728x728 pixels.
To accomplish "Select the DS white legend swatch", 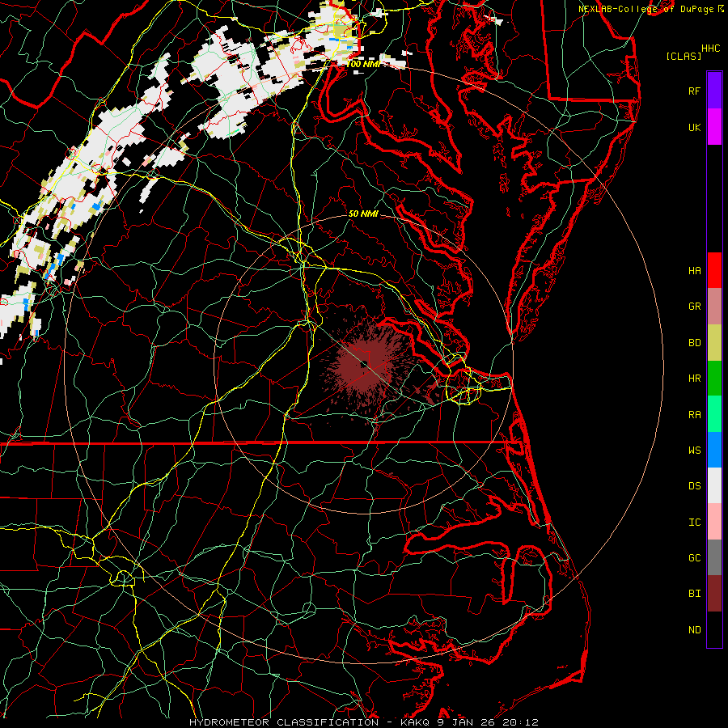I will click(x=714, y=485).
